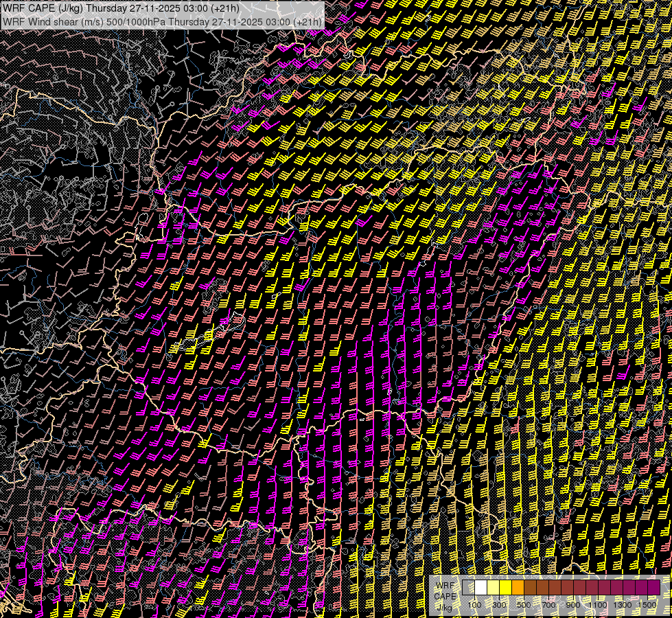Click the 100 value on the legend scale

click(x=474, y=605)
